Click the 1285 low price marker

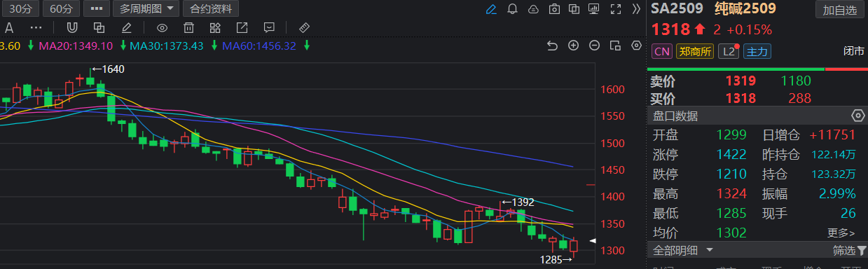point(556,260)
